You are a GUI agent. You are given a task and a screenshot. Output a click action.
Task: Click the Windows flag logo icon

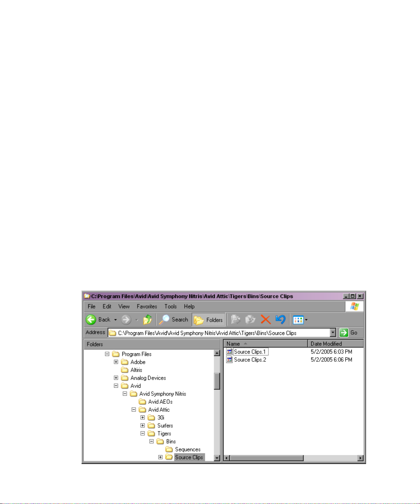[354, 306]
